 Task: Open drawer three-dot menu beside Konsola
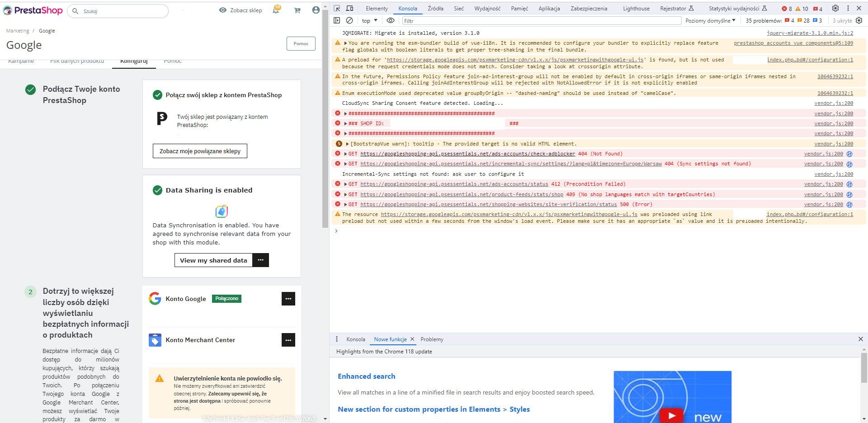click(337, 339)
